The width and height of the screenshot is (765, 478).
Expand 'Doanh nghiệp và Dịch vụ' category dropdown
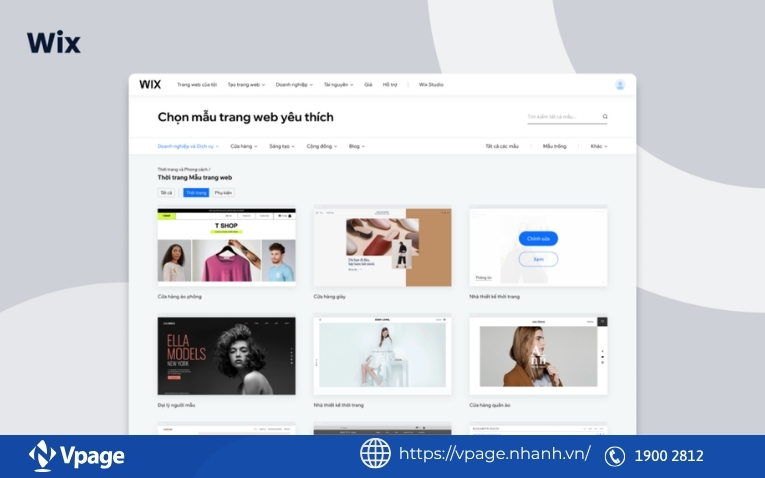188,146
